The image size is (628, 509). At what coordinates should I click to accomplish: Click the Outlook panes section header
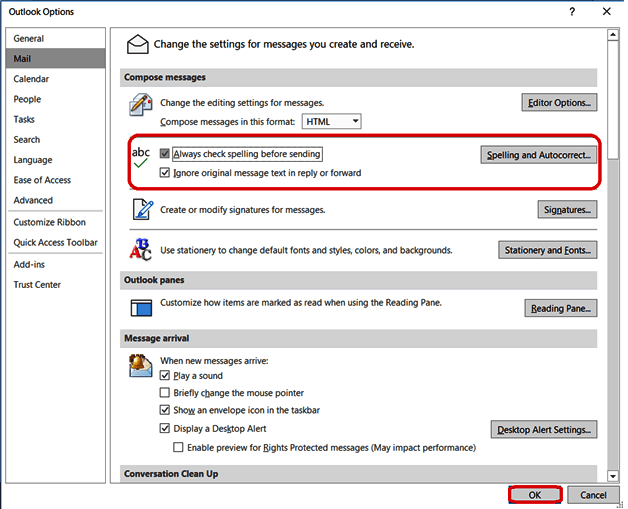click(x=358, y=280)
